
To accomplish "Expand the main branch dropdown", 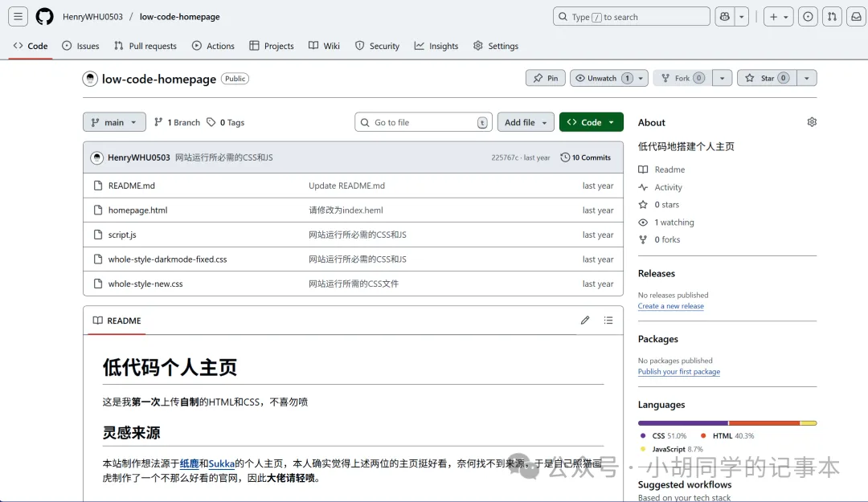I will coord(114,122).
